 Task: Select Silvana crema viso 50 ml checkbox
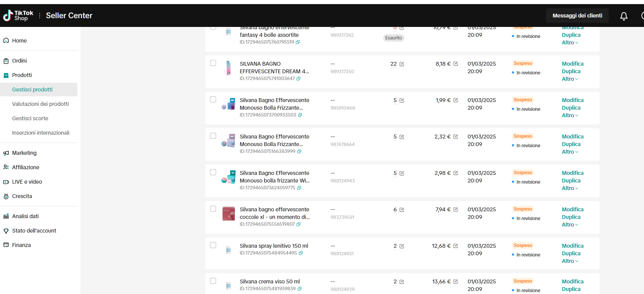point(213,281)
